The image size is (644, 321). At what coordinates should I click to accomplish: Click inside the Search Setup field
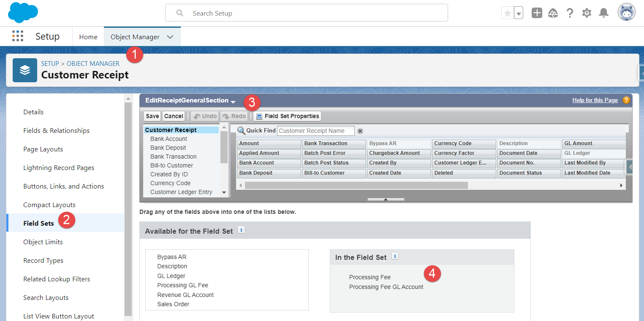pyautogui.click(x=306, y=13)
